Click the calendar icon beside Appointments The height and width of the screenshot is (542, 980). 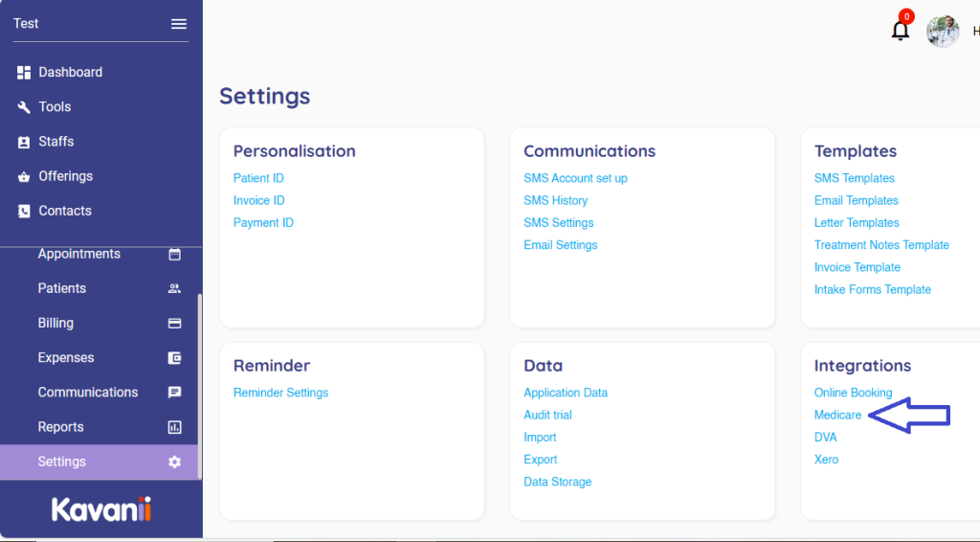point(174,254)
